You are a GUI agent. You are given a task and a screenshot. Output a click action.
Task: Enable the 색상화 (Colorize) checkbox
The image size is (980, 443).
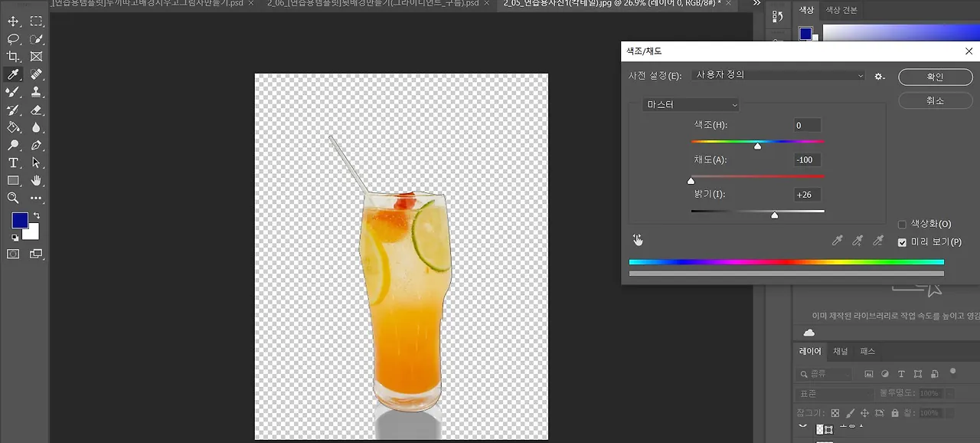(x=902, y=225)
